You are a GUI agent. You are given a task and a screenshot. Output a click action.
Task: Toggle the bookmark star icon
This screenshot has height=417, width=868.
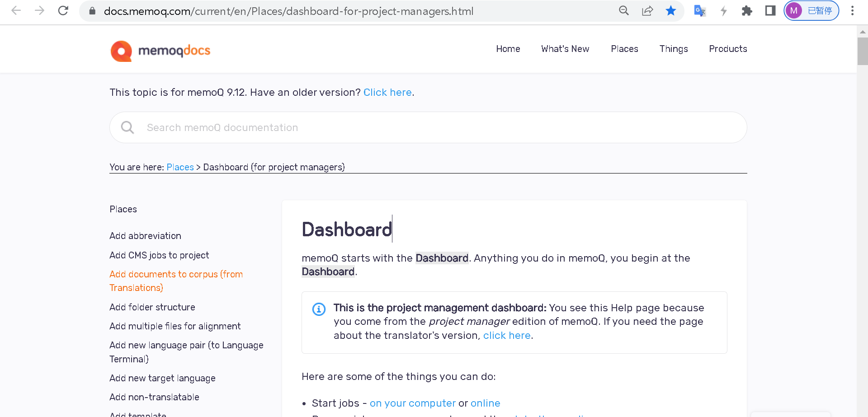tap(671, 11)
